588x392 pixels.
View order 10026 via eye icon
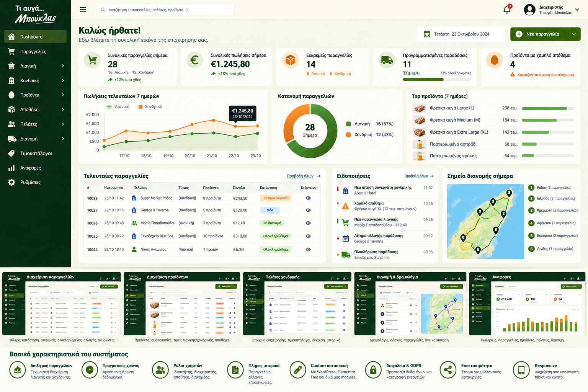click(308, 223)
